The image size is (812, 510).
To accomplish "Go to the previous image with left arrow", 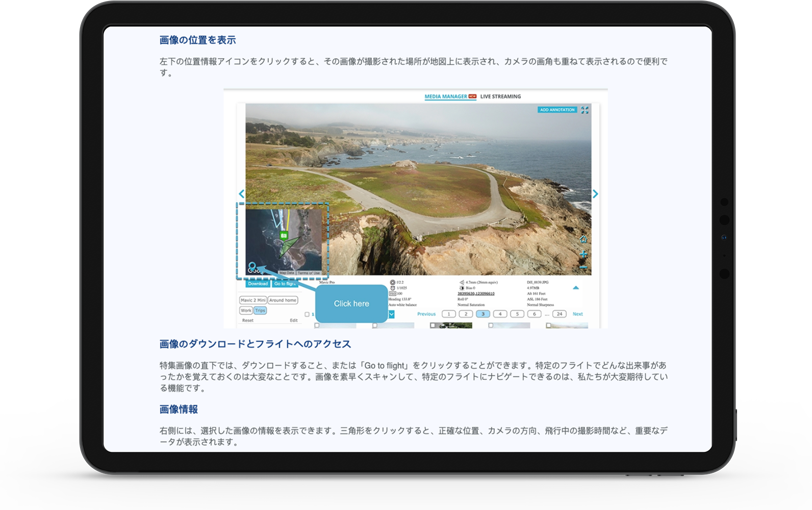I will (x=241, y=194).
